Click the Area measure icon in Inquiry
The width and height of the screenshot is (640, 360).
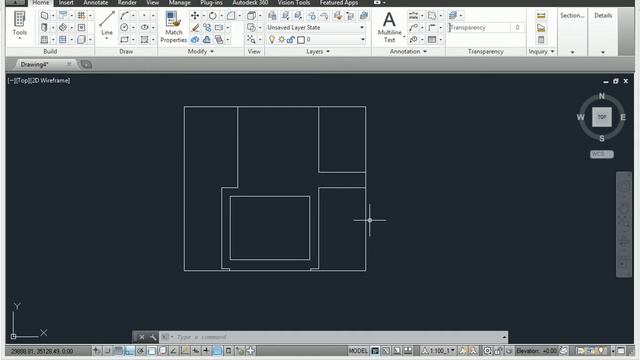(541, 28)
